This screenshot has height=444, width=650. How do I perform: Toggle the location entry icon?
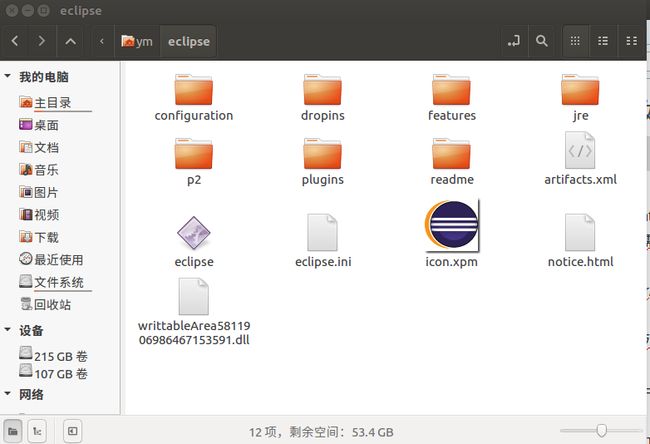514,41
